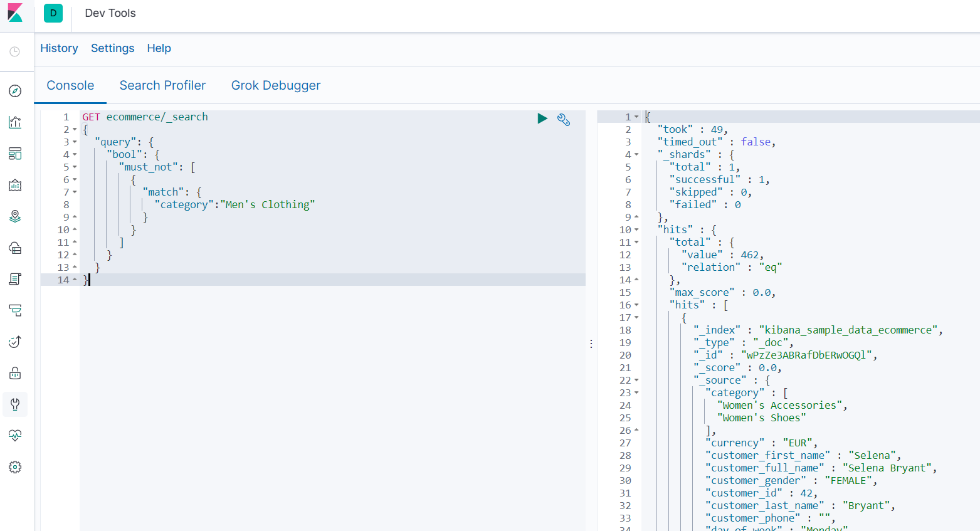The image size is (980, 531).
Task: Click the "value" : 462 line
Action: coord(723,255)
